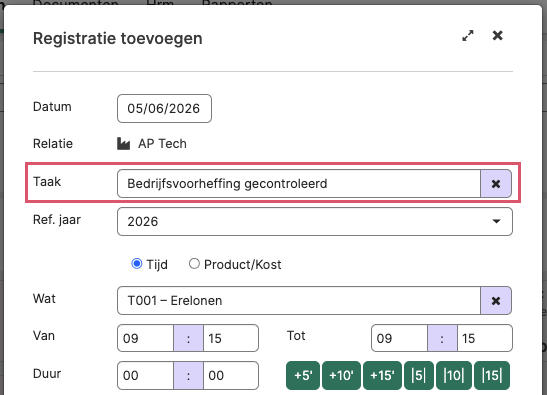Clear the Taak field with its X button

click(x=496, y=184)
